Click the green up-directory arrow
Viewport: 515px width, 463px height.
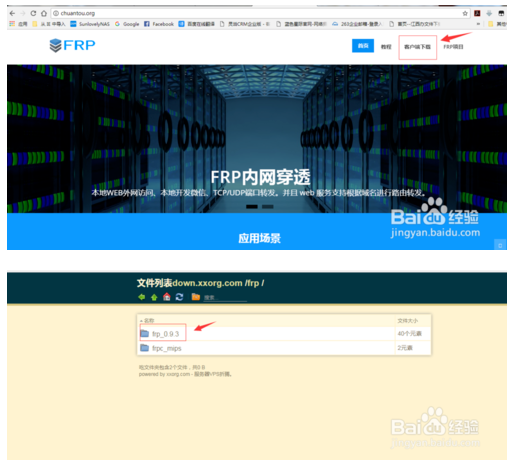[x=154, y=297]
